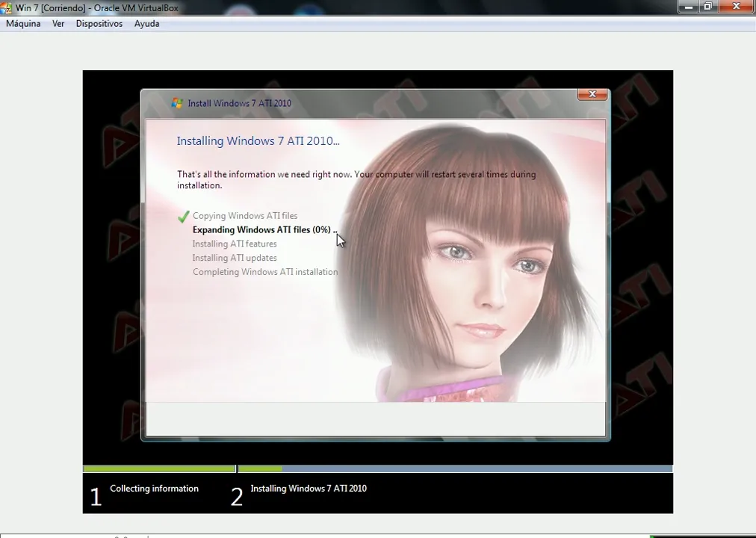
Task: Click the Installing Windows 7 ATI 2010 progress bar
Action: (455, 469)
